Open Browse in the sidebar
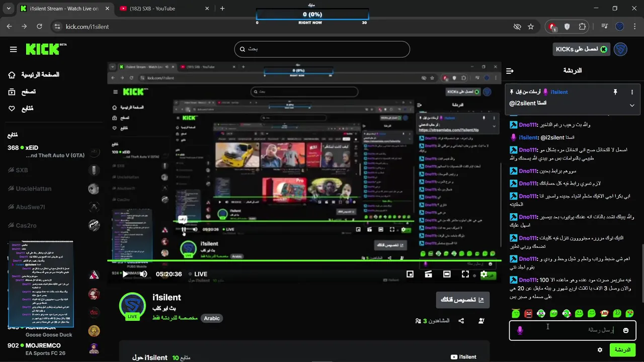 22,92
